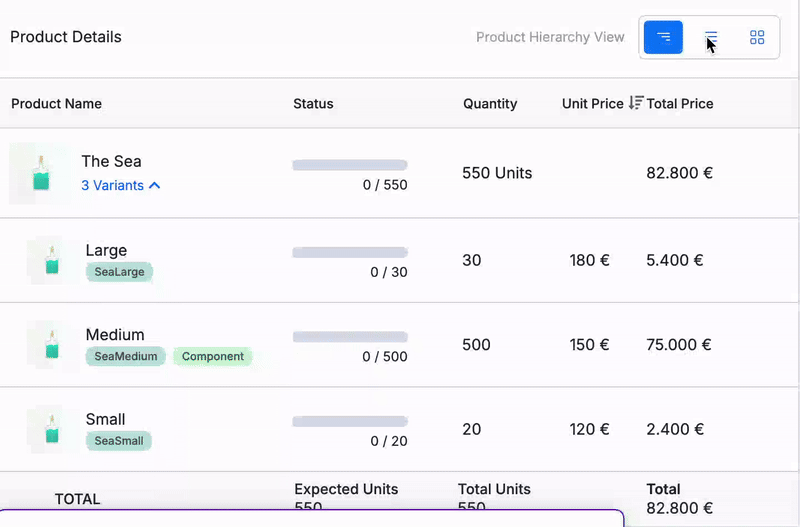Viewport: 800px width, 527px height.
Task: Click the Medium variant bottle thumbnail
Action: point(52,345)
